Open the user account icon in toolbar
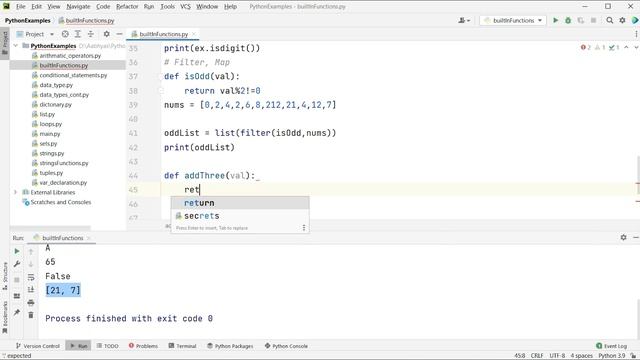Viewport: 640px width, 360px height. (464, 20)
